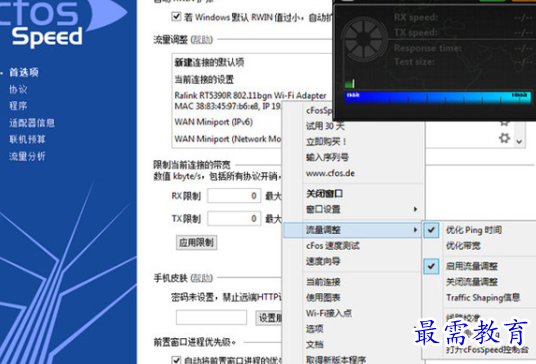The image size is (536, 364).
Task: Select Wi-Fi接入点 menu entry
Action: [x=329, y=313]
